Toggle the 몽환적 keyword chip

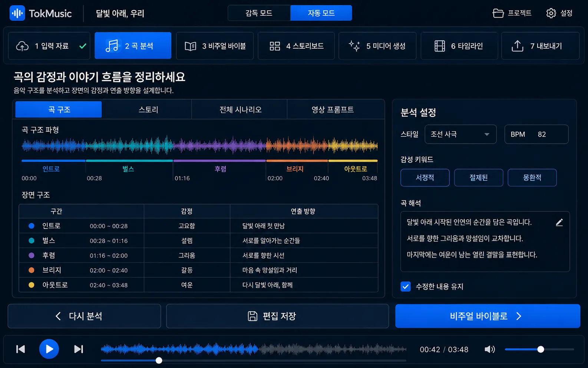(x=532, y=178)
